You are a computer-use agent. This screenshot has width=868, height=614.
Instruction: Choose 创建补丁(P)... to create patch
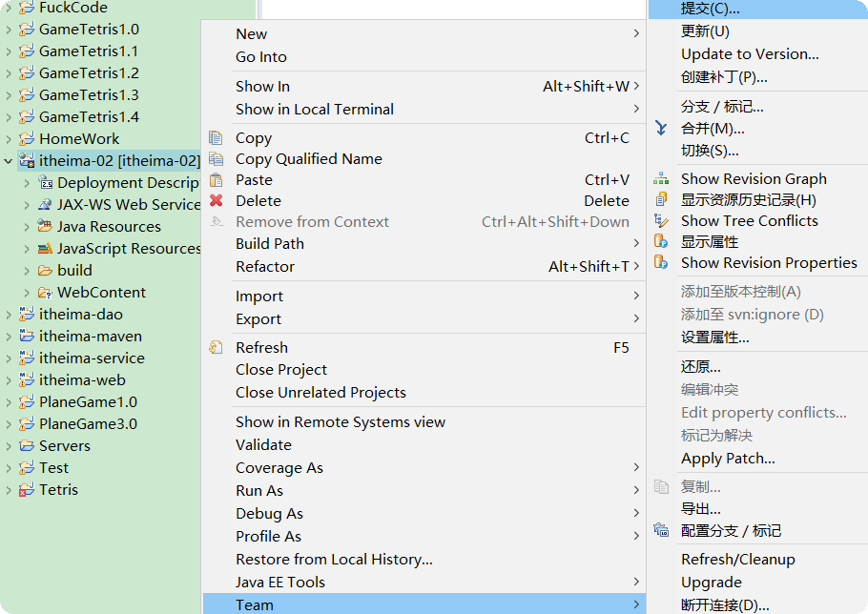[758, 77]
